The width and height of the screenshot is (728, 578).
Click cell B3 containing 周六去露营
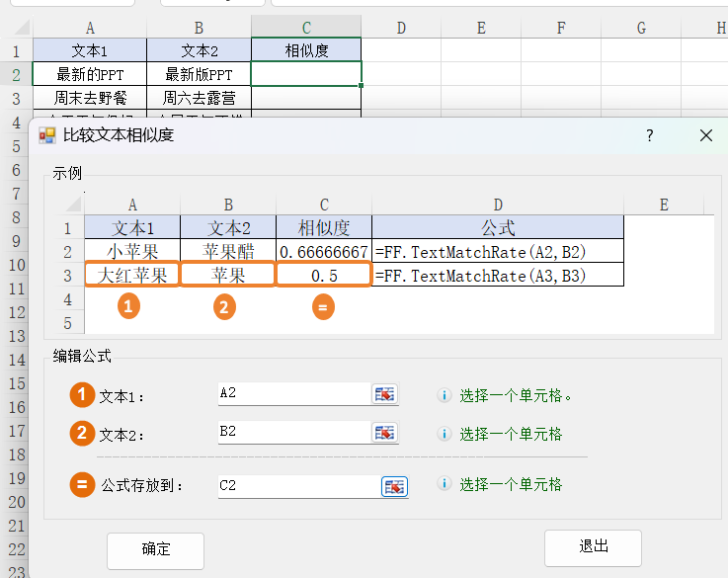[x=199, y=98]
